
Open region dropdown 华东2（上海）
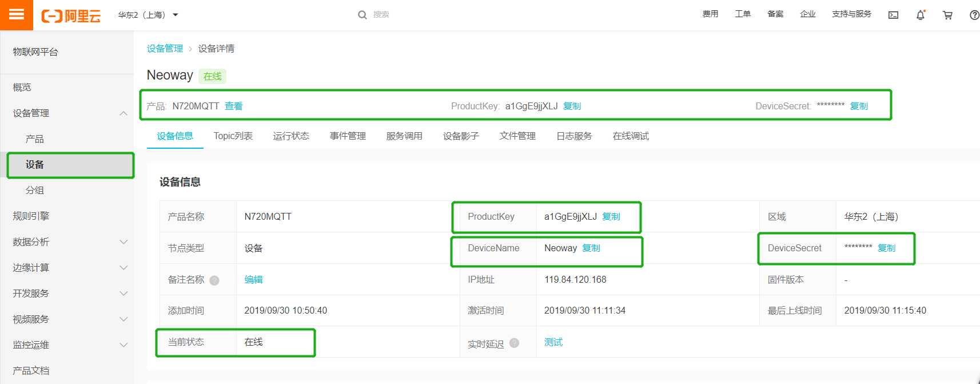pos(148,15)
